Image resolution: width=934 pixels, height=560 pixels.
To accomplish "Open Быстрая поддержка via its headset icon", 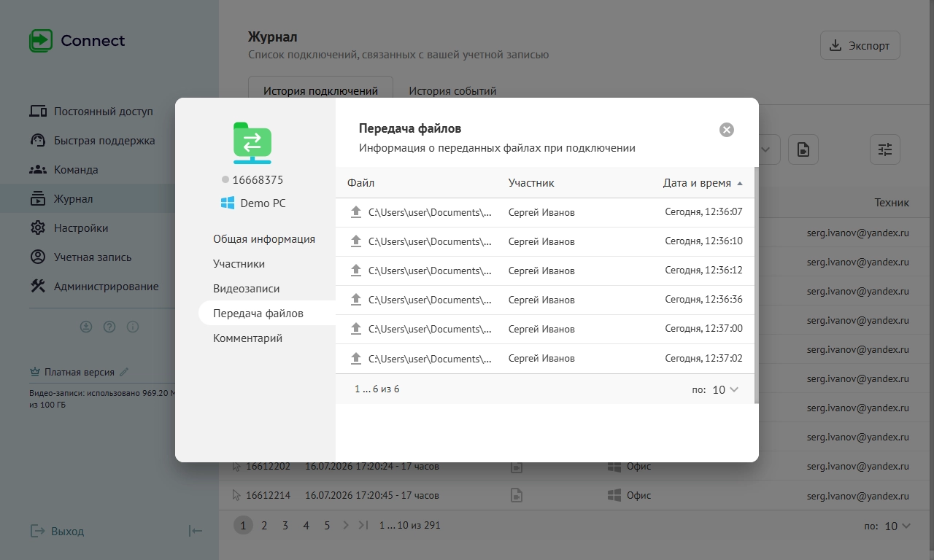I will (x=38, y=141).
